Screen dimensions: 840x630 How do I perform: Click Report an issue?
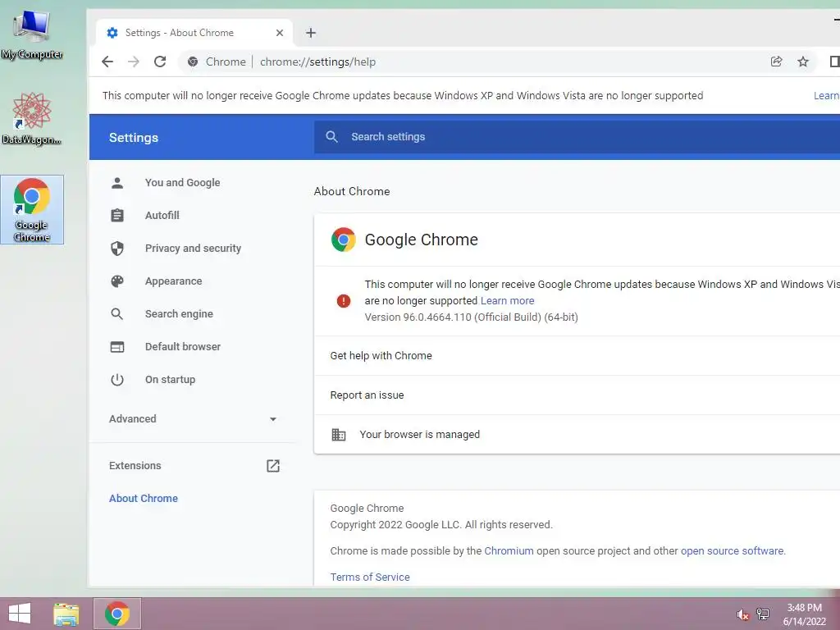[x=577, y=395]
